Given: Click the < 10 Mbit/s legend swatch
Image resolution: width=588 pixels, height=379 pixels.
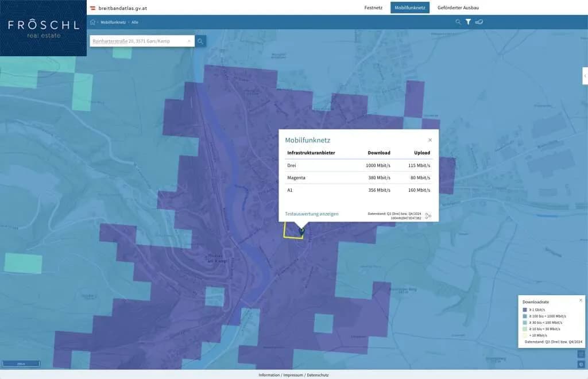Looking at the screenshot, I should click(525, 335).
